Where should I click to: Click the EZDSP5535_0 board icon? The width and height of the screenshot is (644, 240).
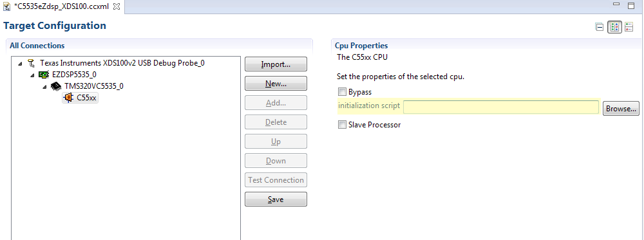(44, 75)
